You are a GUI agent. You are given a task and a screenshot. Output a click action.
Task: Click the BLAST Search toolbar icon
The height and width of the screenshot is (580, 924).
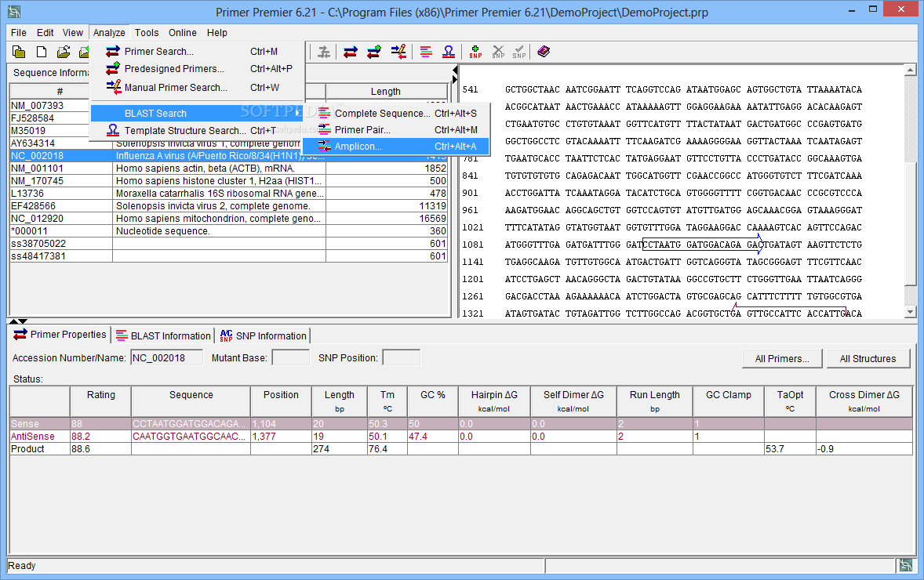tap(426, 52)
